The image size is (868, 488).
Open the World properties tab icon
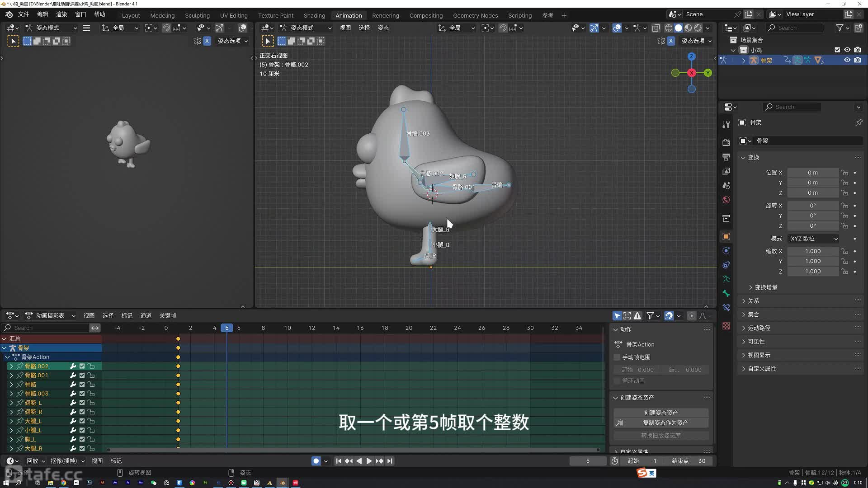(726, 200)
